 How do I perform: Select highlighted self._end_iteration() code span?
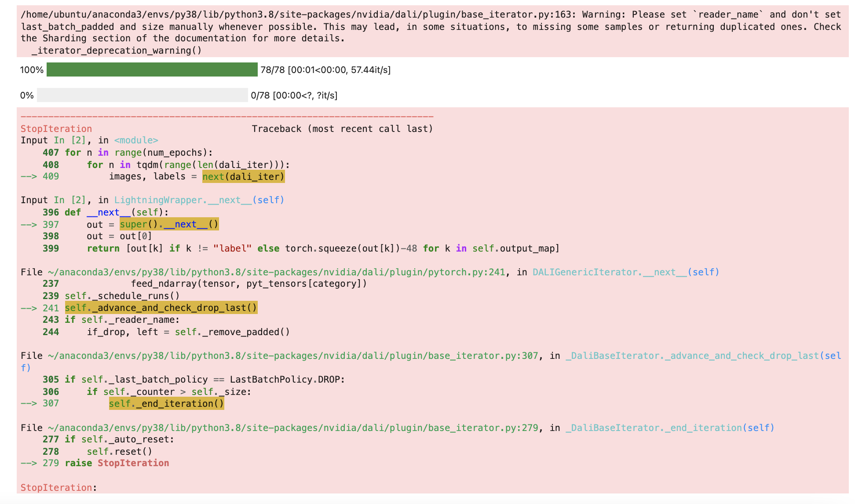tap(166, 403)
